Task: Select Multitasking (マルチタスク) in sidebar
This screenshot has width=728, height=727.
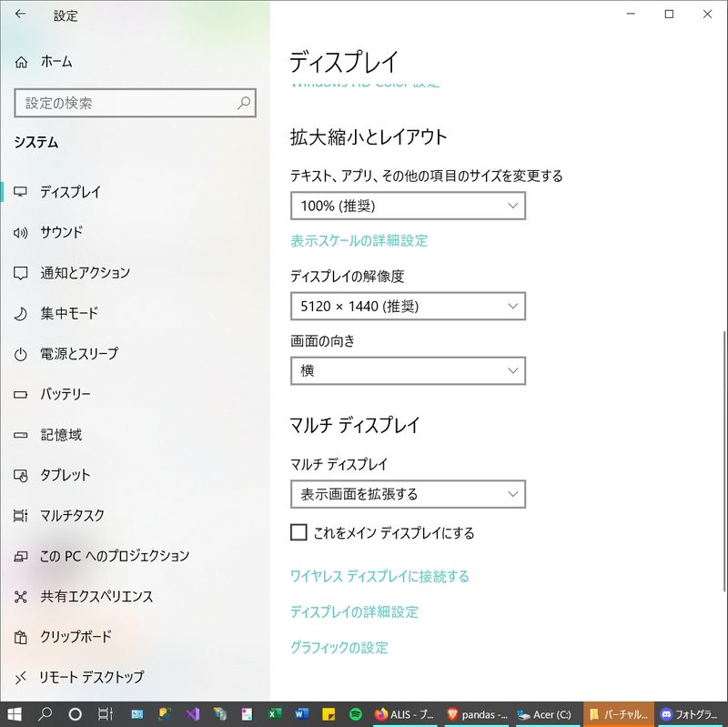Action: pos(72,515)
